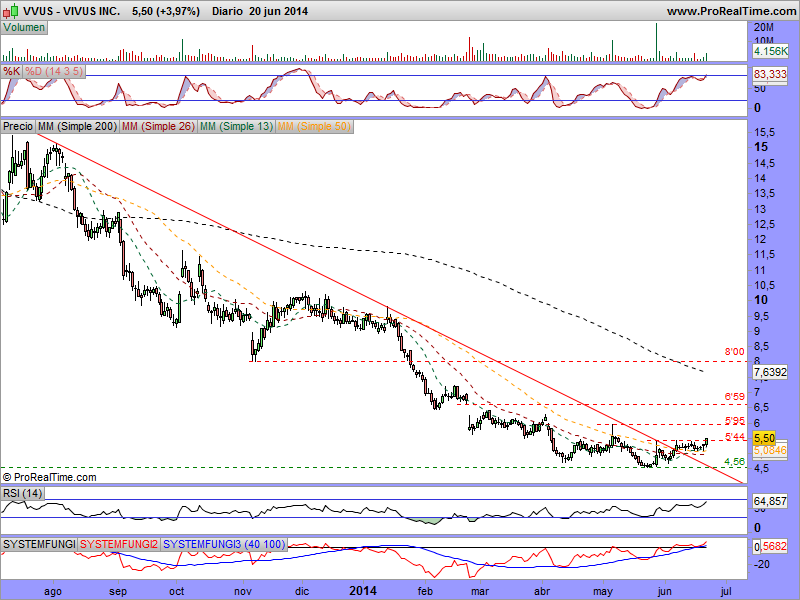The width and height of the screenshot is (800, 600).
Task: Click the 83,333 stochastic value box
Action: point(770,74)
